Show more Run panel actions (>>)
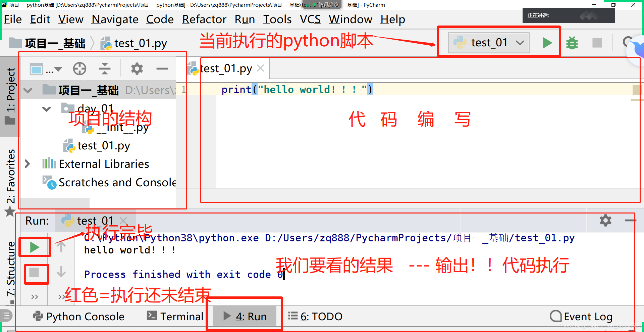The height and width of the screenshot is (332, 644). pos(35,297)
